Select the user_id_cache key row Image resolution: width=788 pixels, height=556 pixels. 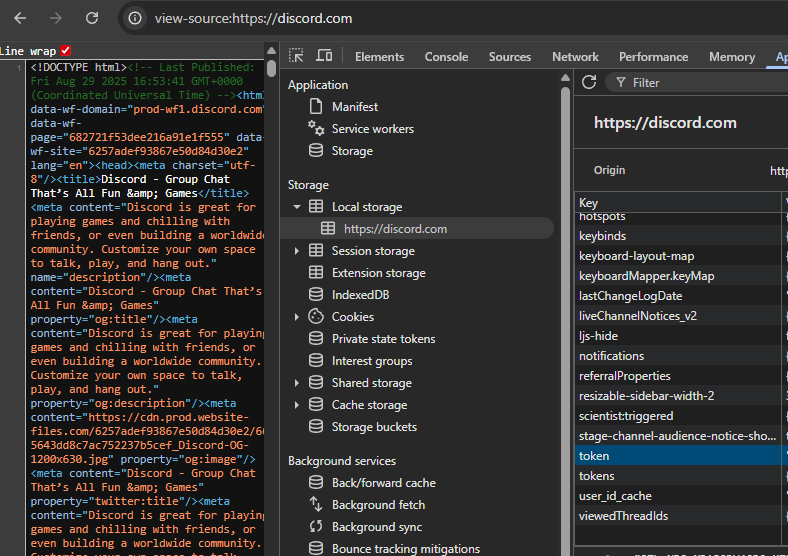pos(615,496)
